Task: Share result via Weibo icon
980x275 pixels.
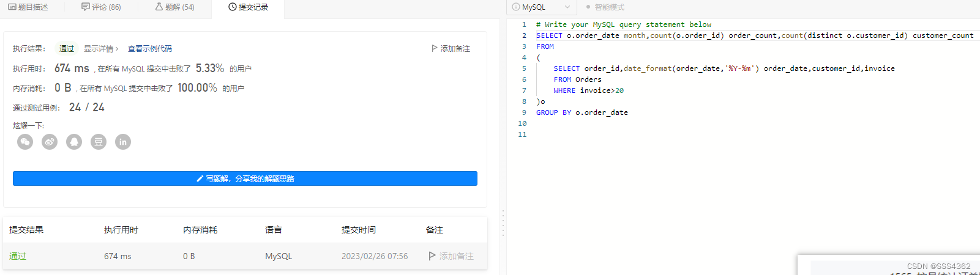Action: click(x=50, y=142)
